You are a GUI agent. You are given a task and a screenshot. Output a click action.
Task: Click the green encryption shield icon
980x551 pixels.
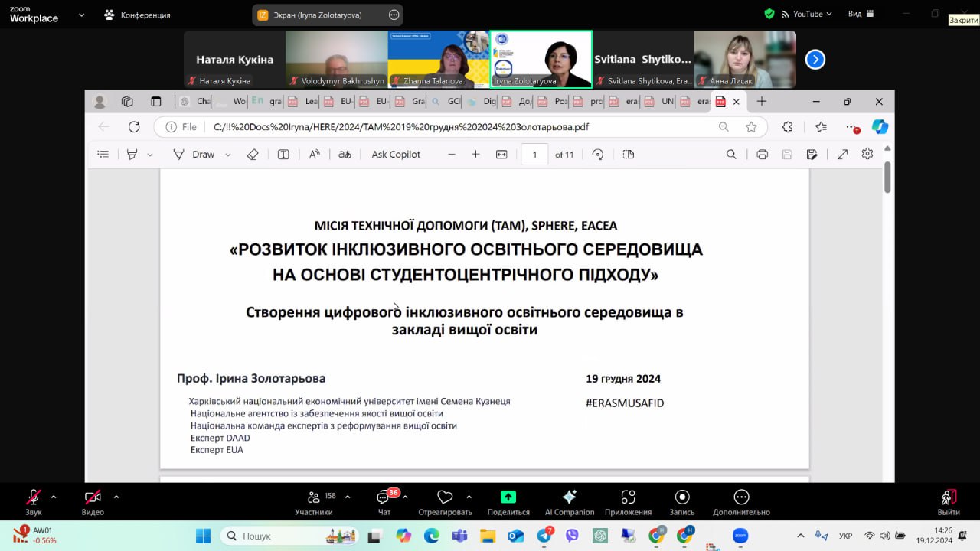tap(769, 14)
